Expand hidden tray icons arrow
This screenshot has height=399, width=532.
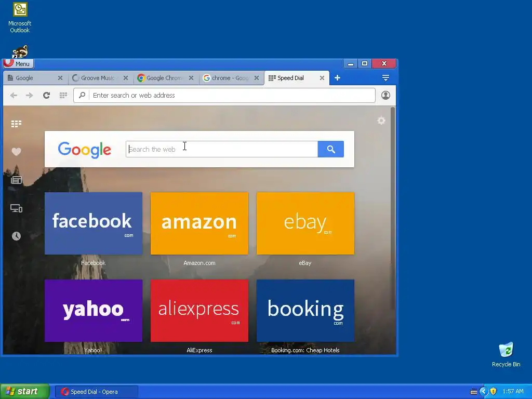click(x=483, y=392)
